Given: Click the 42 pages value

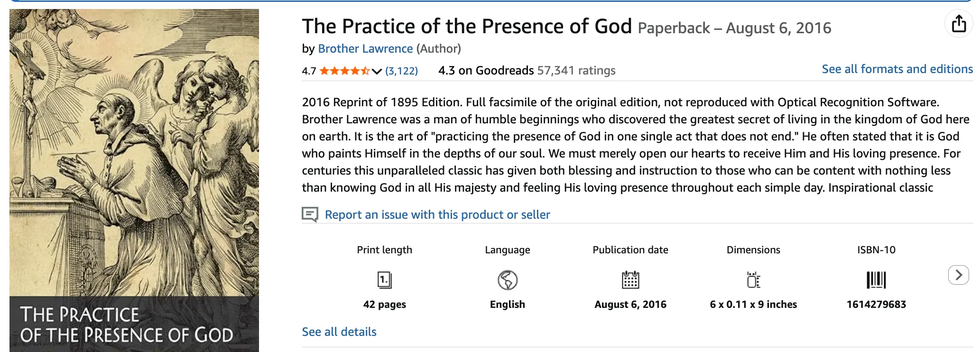Looking at the screenshot, I should (x=384, y=304).
